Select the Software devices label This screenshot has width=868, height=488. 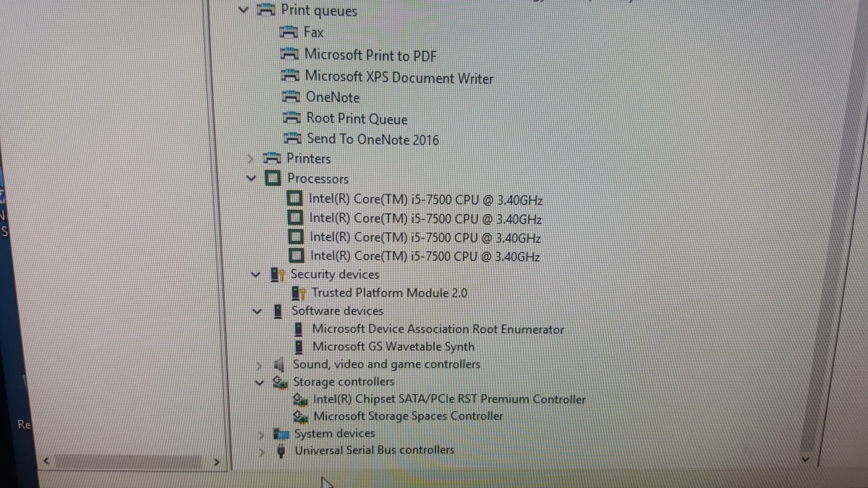coord(338,311)
